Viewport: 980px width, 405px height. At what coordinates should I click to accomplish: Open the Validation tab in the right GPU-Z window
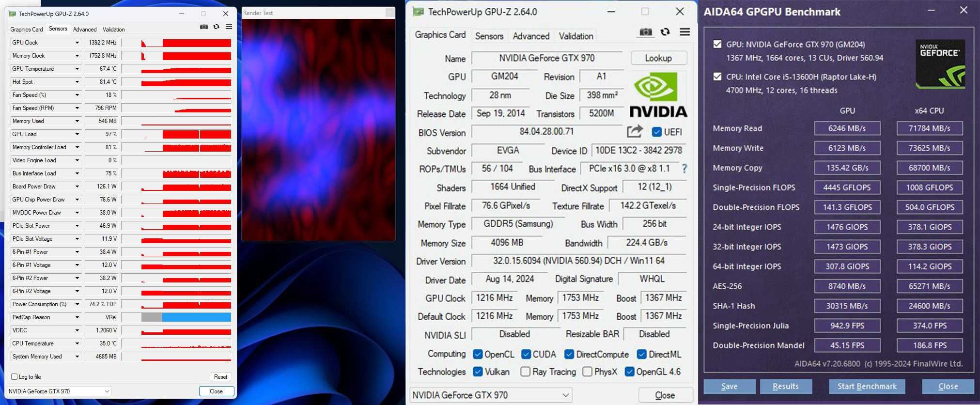click(576, 36)
